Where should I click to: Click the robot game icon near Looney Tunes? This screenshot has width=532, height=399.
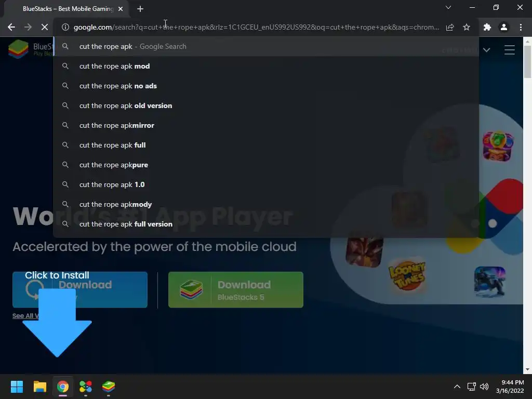(490, 282)
